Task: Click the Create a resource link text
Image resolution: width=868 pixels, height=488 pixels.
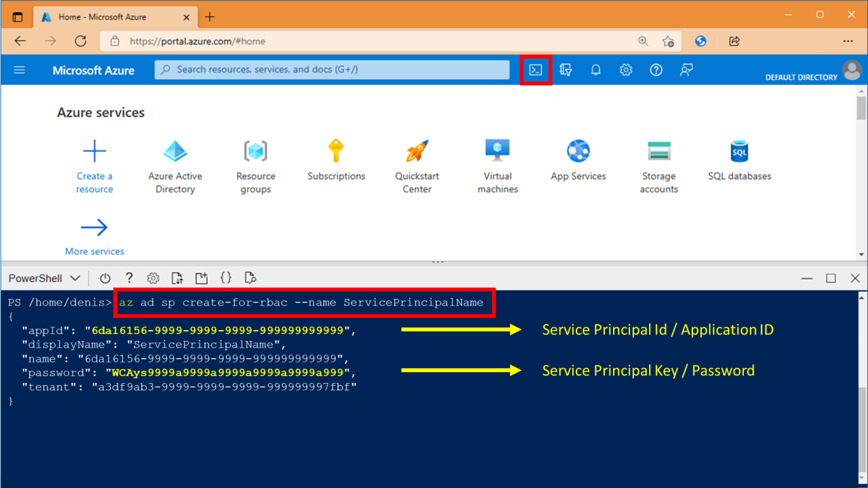Action: point(94,182)
